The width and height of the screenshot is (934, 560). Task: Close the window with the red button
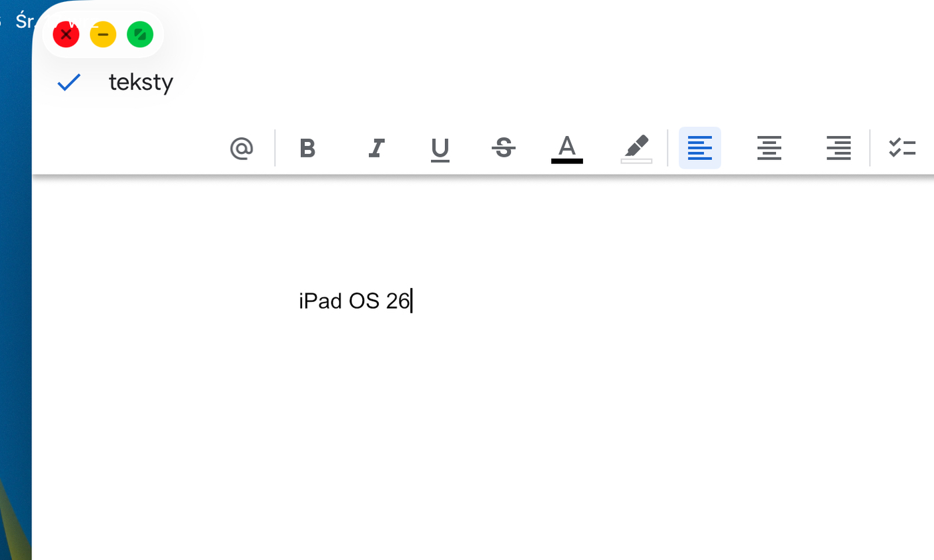(x=66, y=35)
